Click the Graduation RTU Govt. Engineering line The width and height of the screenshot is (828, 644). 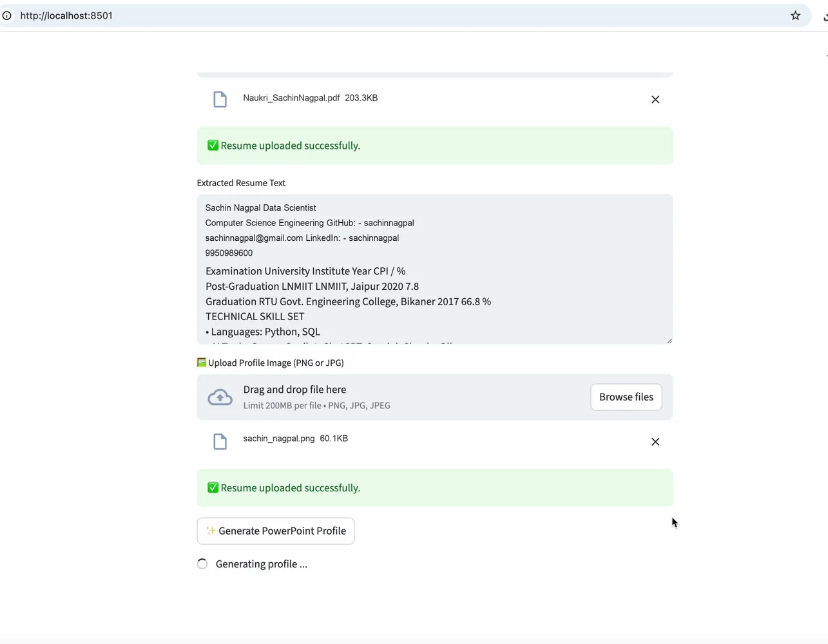tap(348, 301)
